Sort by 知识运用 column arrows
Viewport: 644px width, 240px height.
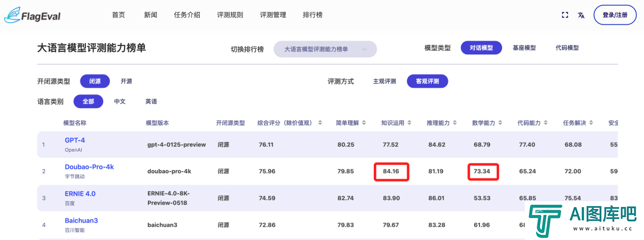point(411,123)
